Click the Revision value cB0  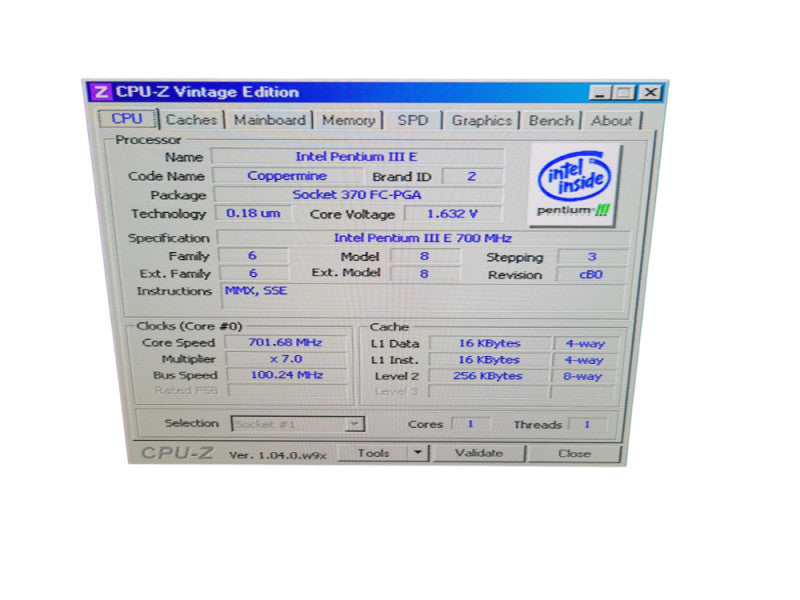pos(591,274)
